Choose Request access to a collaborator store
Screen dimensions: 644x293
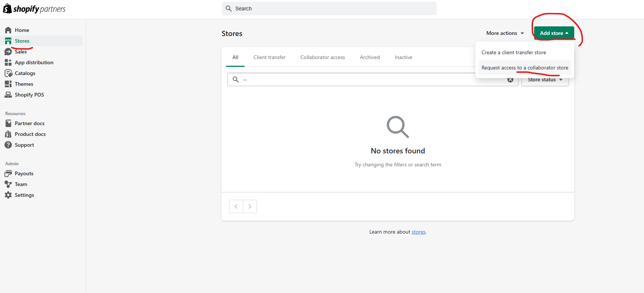524,68
